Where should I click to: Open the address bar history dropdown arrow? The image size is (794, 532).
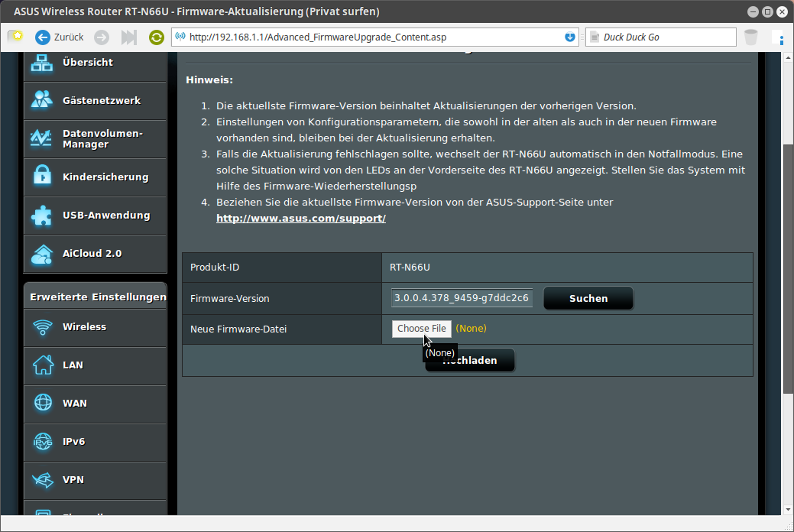coord(569,37)
